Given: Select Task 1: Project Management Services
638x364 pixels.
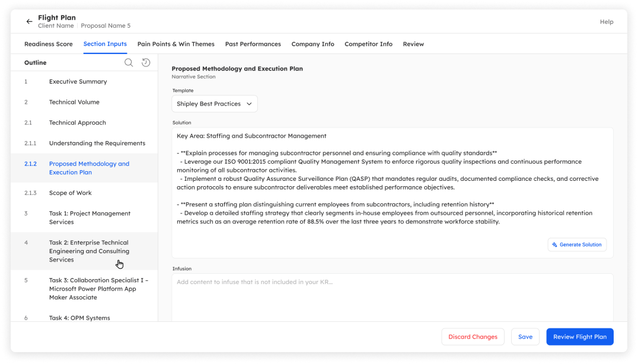Looking at the screenshot, I should 84,218.
